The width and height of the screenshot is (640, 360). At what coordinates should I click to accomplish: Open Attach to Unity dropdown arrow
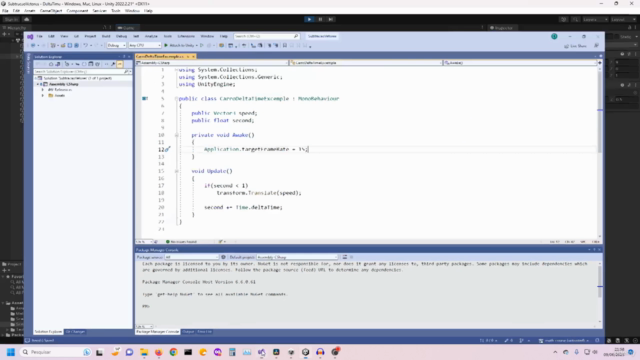point(197,45)
